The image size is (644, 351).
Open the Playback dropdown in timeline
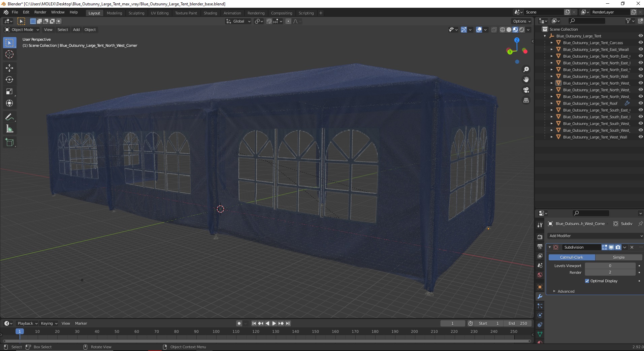[27, 323]
